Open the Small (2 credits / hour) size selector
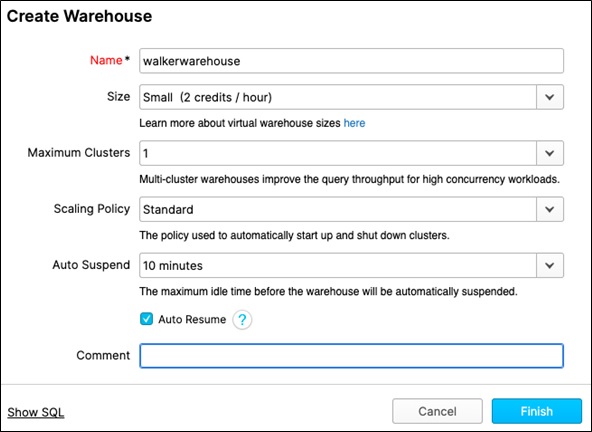The image size is (592, 432). coord(352,97)
